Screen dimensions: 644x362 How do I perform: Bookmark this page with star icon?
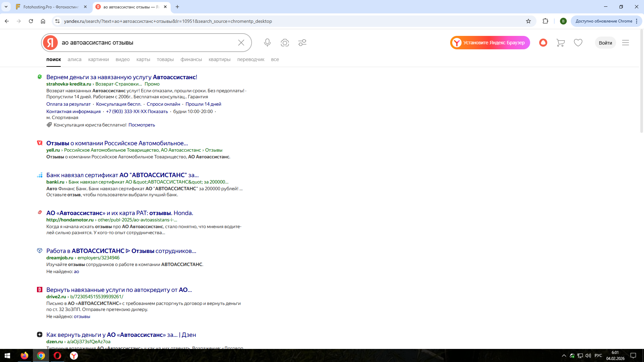[528, 21]
